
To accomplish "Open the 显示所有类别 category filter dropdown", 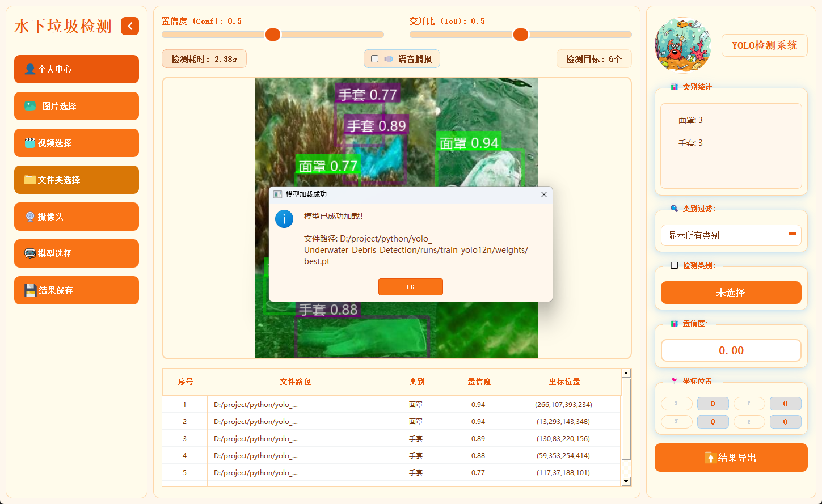I will 731,235.
